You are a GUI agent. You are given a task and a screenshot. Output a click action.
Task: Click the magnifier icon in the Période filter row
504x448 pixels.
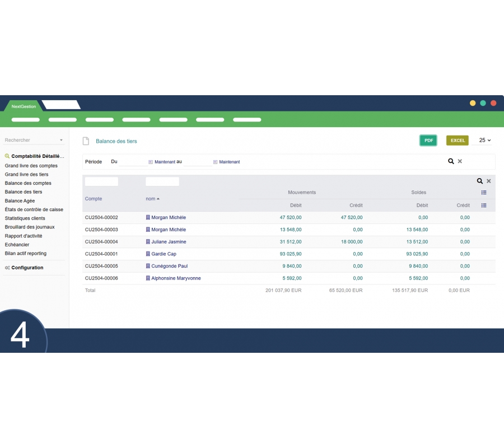click(451, 161)
